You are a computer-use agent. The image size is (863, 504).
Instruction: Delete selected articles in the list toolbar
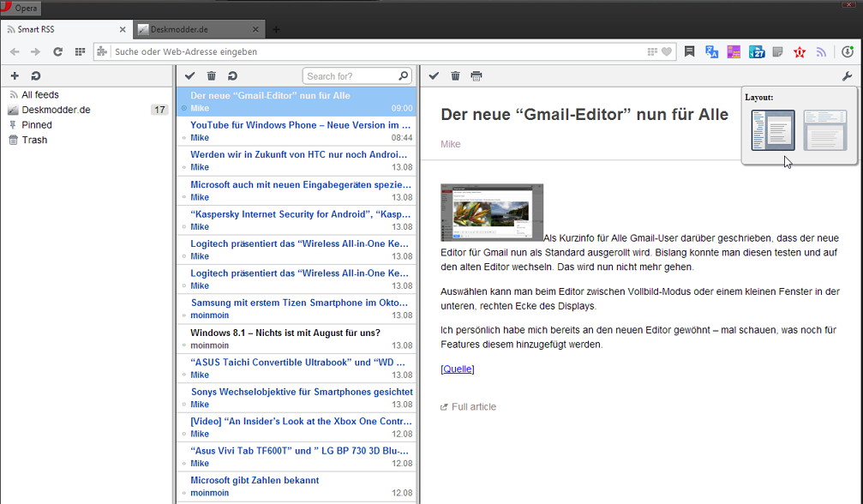pos(212,76)
